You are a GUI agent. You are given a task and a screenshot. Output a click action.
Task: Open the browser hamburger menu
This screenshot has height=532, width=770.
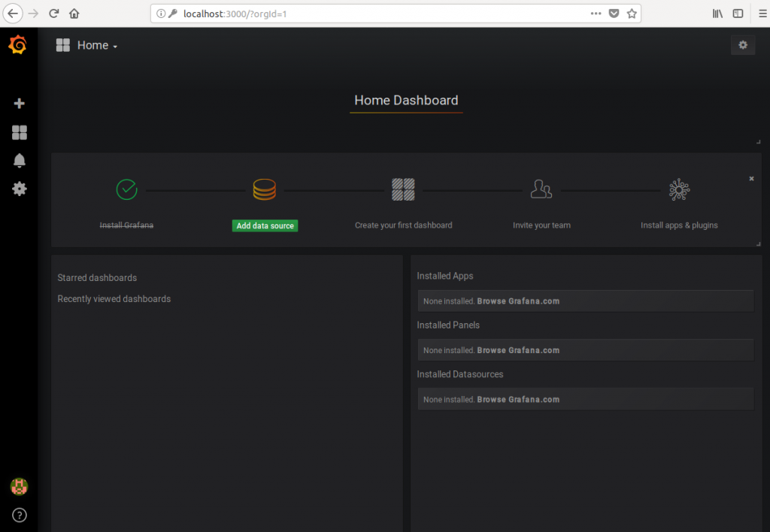762,14
